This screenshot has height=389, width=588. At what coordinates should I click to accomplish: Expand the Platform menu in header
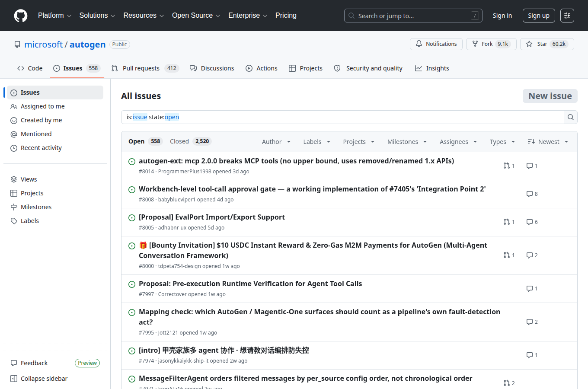[55, 16]
